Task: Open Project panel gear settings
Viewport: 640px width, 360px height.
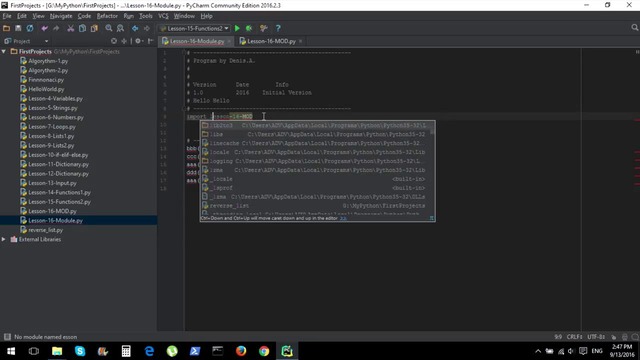Action: tap(139, 41)
